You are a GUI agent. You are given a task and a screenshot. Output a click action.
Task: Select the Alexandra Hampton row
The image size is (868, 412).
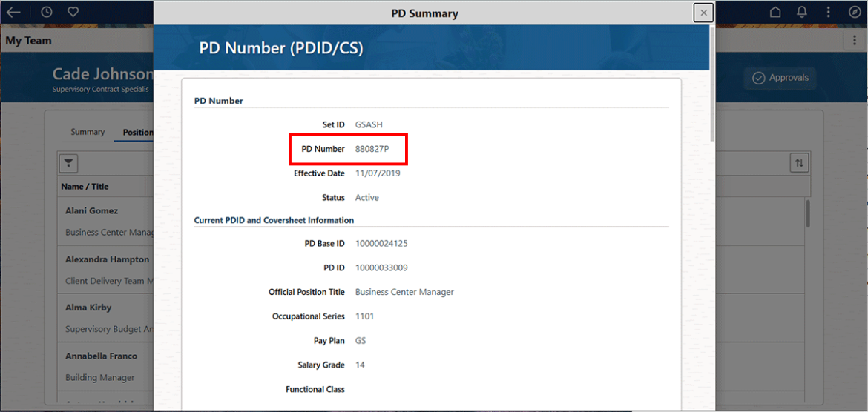[x=105, y=270]
